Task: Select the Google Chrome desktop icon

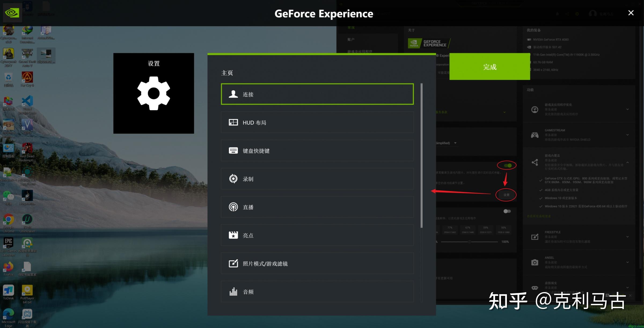Action: click(x=8, y=223)
